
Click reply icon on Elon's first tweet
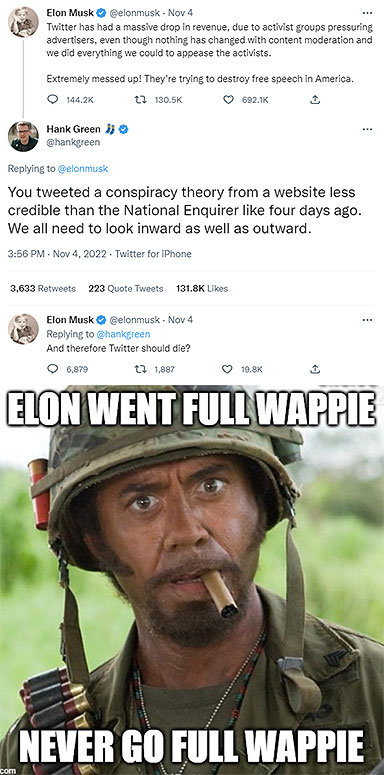click(52, 100)
